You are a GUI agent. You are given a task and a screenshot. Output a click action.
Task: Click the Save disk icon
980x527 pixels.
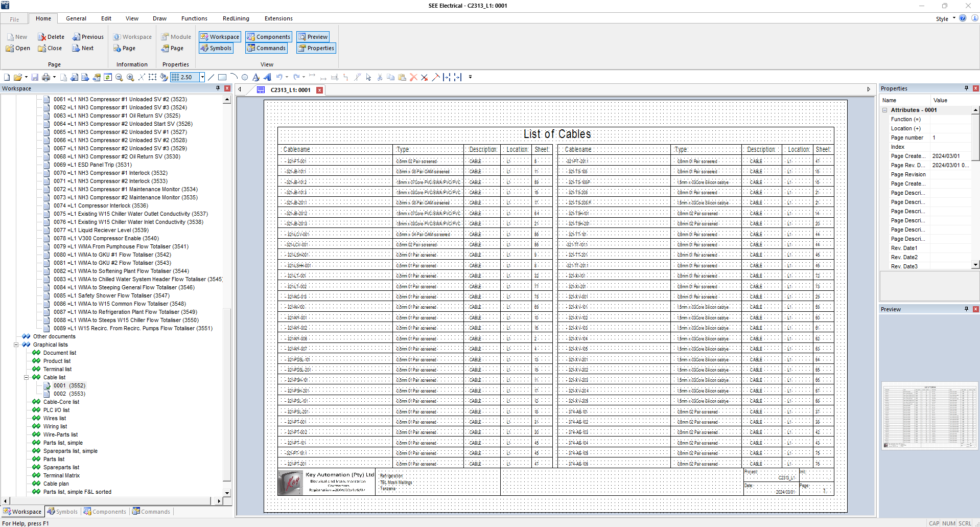pyautogui.click(x=35, y=77)
